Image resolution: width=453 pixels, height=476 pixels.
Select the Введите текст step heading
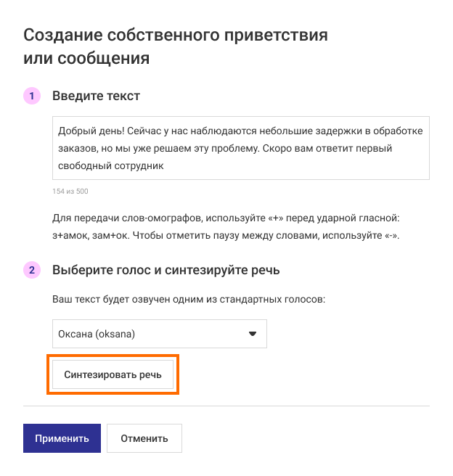96,96
